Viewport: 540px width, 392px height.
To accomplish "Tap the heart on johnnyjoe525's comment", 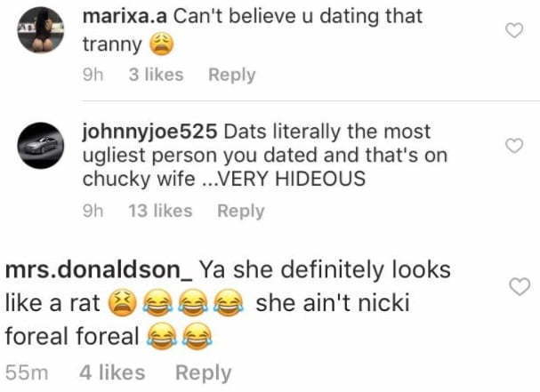I will 514,145.
